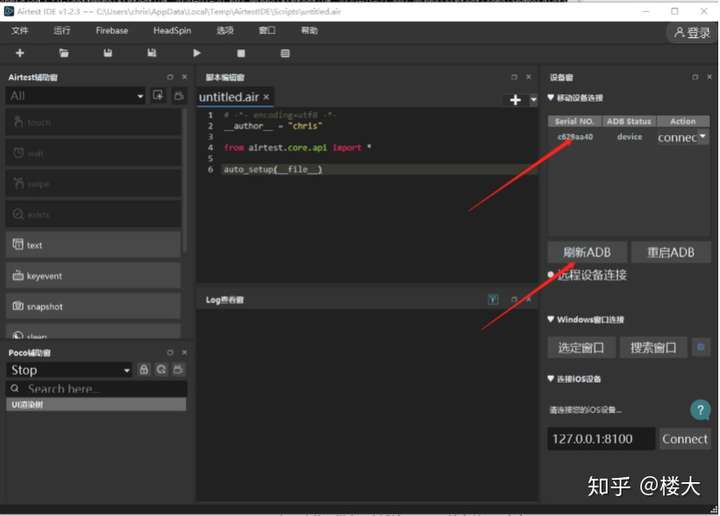The height and width of the screenshot is (516, 720).
Task: Click the device status cell
Action: (x=630, y=137)
